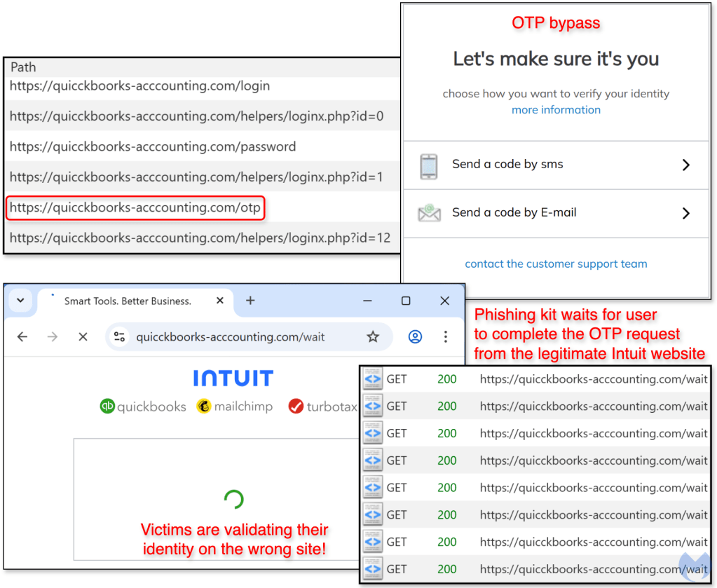Click the turbotax logo
This screenshot has width=717, height=588.
(x=322, y=406)
